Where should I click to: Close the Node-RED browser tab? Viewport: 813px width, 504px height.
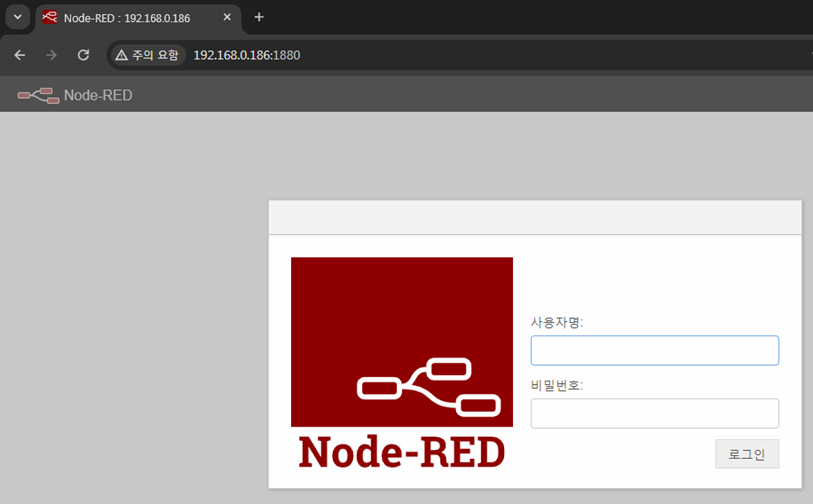(x=227, y=17)
